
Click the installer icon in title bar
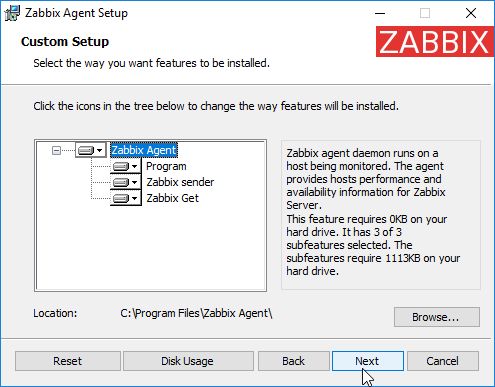click(x=12, y=13)
